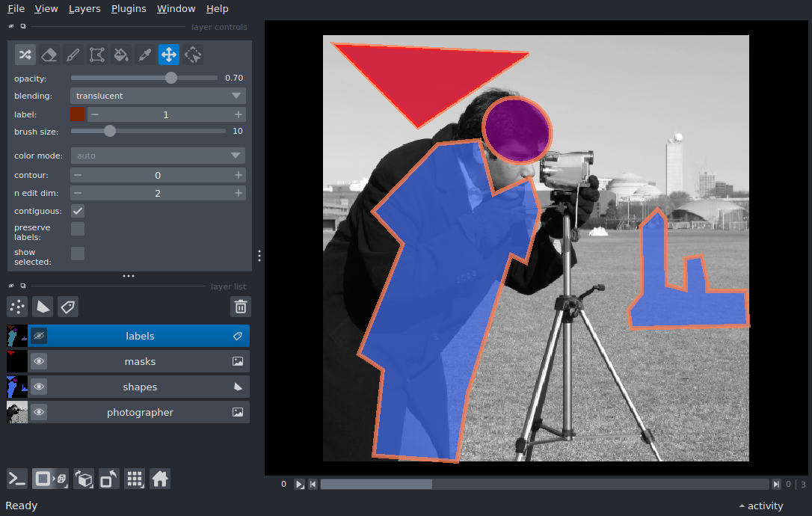The image size is (812, 516).
Task: Create a new points layer
Action: pyautogui.click(x=17, y=307)
